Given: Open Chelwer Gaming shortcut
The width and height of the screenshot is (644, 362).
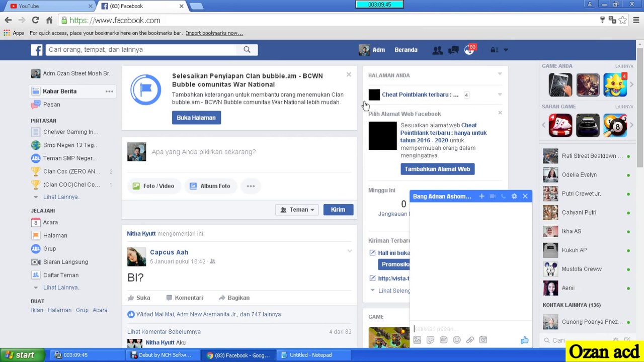Looking at the screenshot, I should (x=70, y=132).
